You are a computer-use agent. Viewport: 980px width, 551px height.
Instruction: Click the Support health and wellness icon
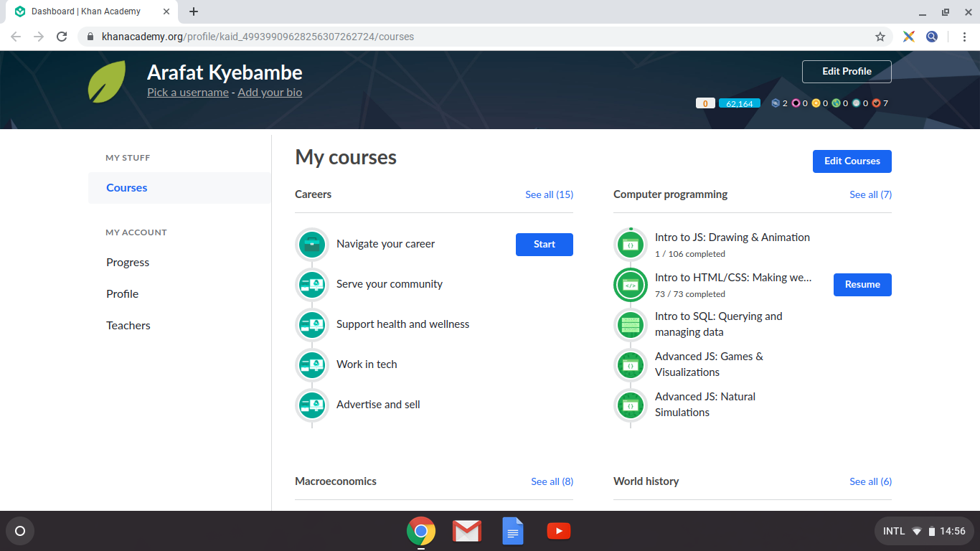tap(312, 325)
